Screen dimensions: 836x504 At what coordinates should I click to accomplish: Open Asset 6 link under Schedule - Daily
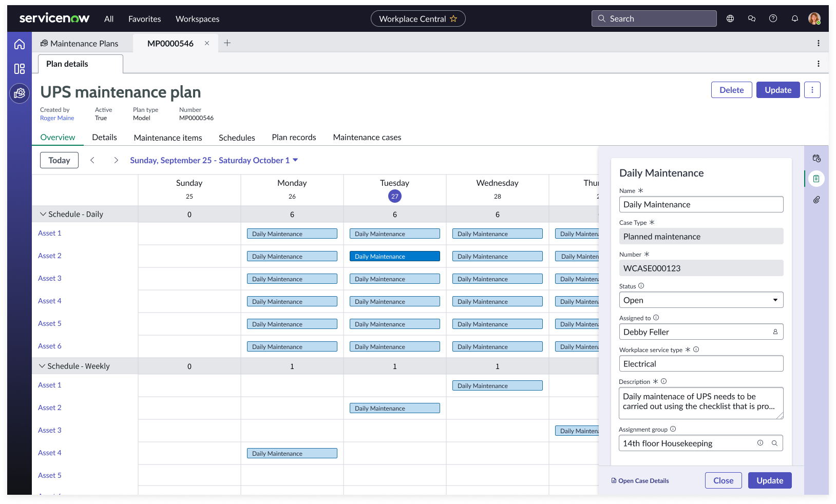pos(50,346)
